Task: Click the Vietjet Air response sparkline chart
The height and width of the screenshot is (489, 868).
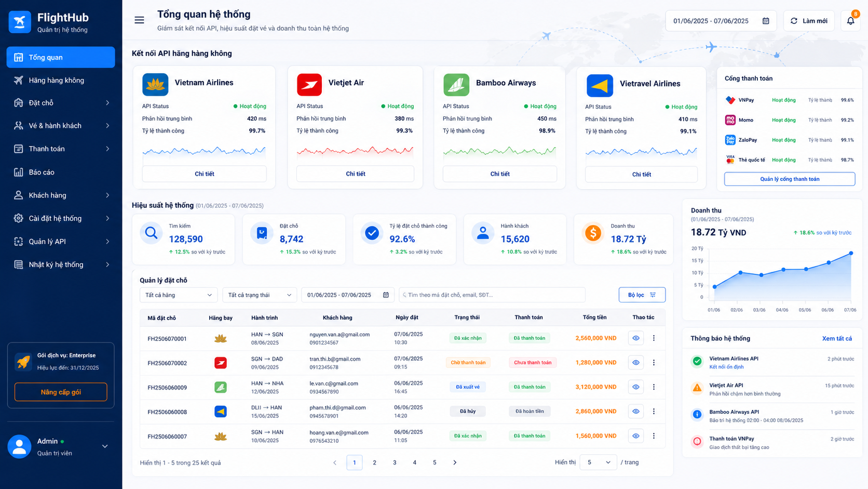Action: tap(355, 151)
